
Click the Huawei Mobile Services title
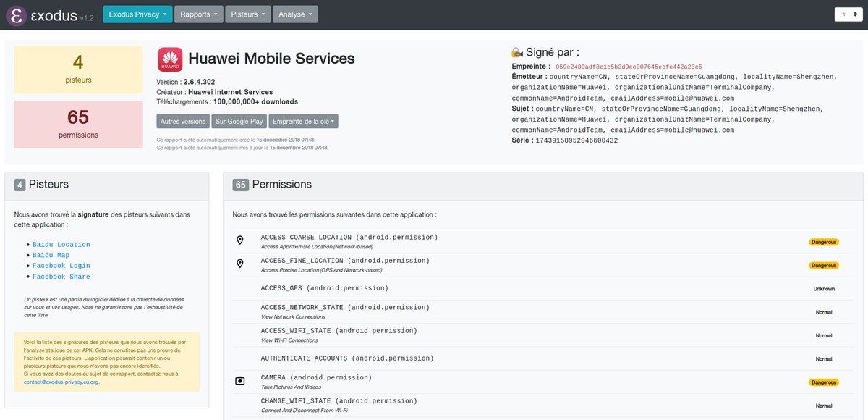pos(271,59)
